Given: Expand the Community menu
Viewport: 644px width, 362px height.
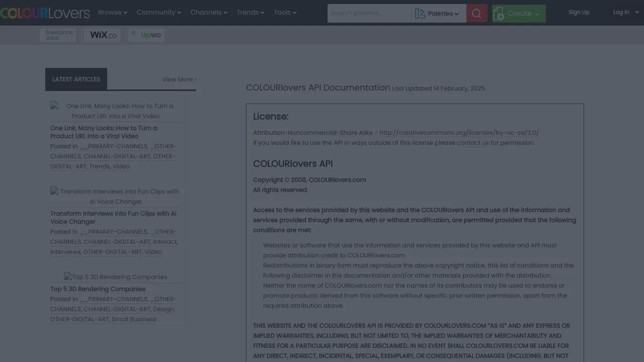Looking at the screenshot, I should coord(159,13).
